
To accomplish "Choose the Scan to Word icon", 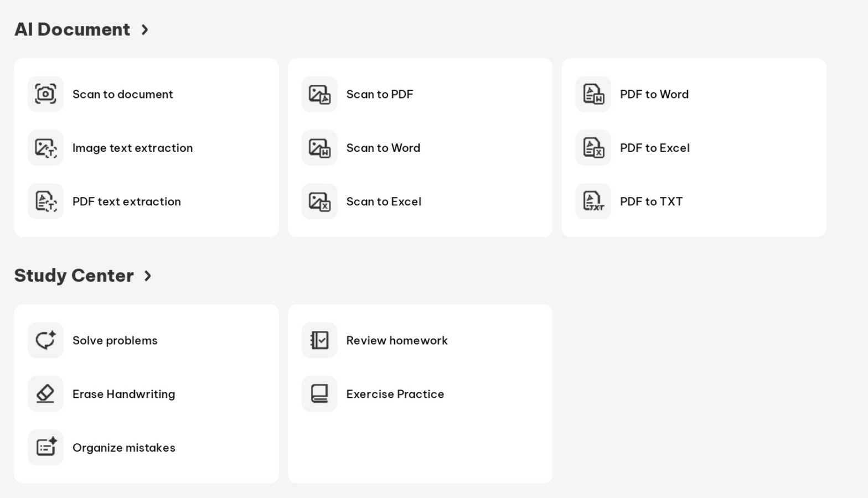I will coord(319,148).
